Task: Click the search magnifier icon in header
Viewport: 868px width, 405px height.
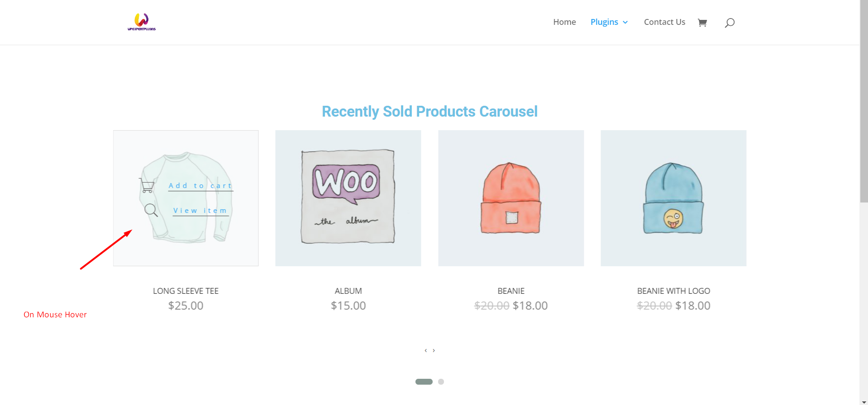Action: click(x=730, y=23)
